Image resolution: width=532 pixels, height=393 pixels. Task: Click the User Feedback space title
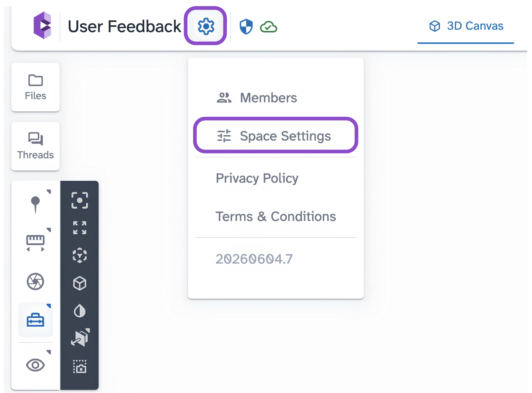coord(124,26)
